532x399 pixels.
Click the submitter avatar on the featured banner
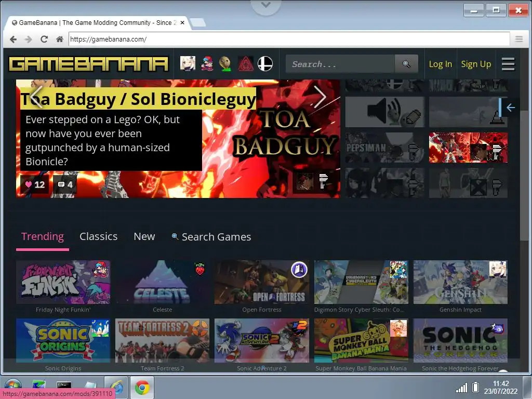pyautogui.click(x=304, y=181)
